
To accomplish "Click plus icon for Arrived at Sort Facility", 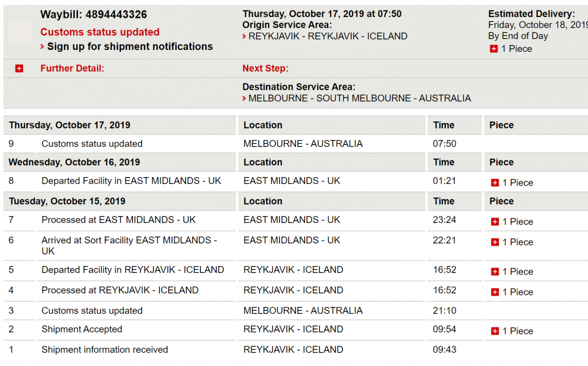I will point(495,242).
